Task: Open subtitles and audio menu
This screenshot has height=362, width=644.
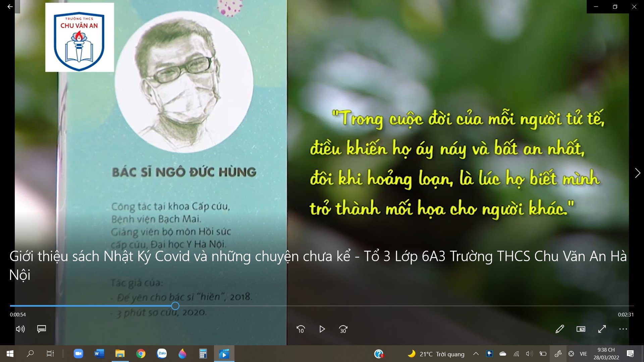Action: tap(42, 329)
